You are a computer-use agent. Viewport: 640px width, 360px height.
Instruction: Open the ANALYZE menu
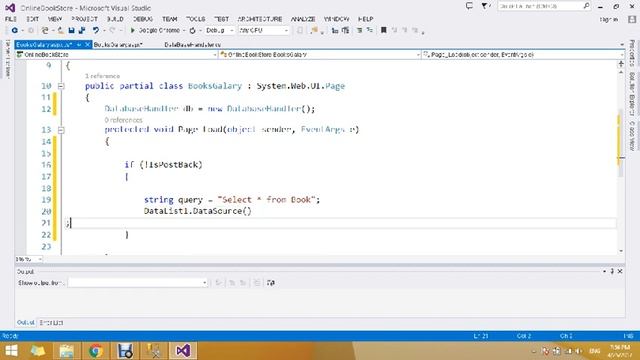pos(303,19)
